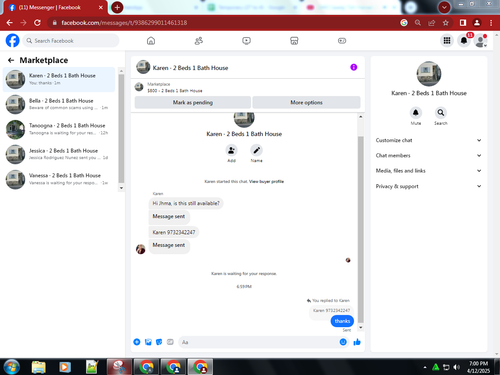Open a new browser tab
The width and height of the screenshot is (500, 375).
(117, 7)
